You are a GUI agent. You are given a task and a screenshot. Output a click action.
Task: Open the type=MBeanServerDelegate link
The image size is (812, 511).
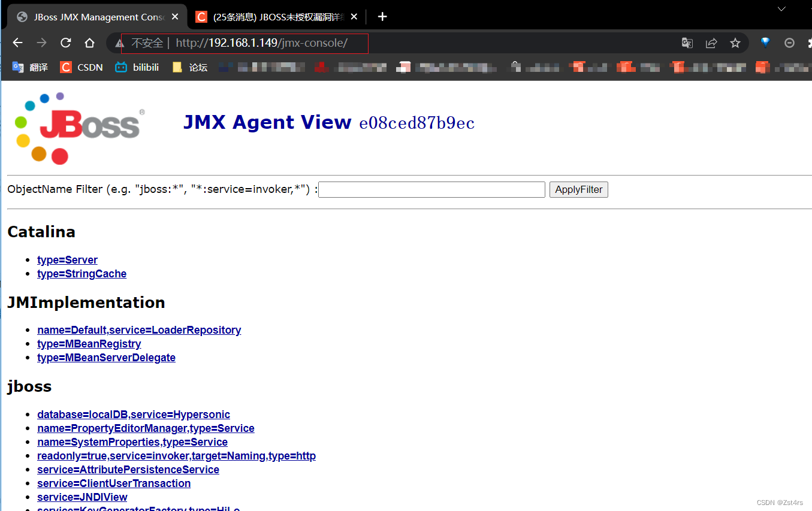(x=106, y=358)
